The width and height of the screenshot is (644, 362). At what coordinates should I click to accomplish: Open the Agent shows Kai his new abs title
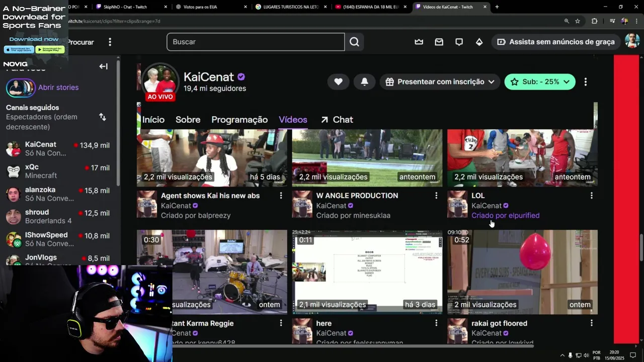tap(210, 196)
